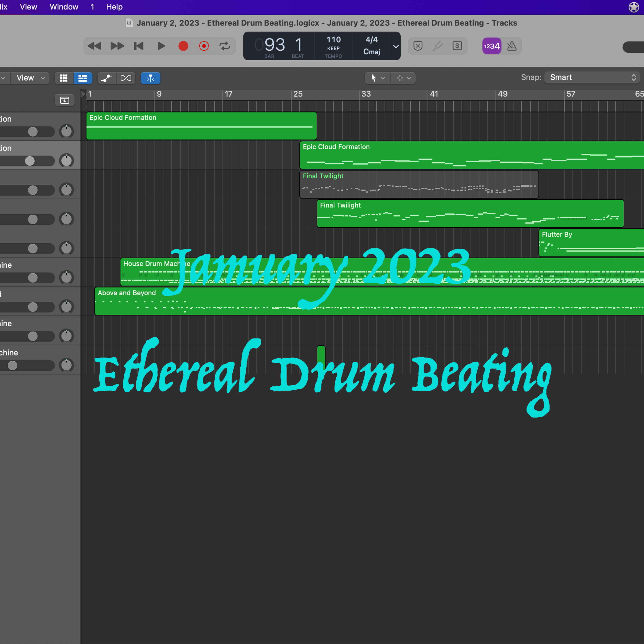Toggle the Metronome click button
This screenshot has width=644, height=644.
[512, 46]
